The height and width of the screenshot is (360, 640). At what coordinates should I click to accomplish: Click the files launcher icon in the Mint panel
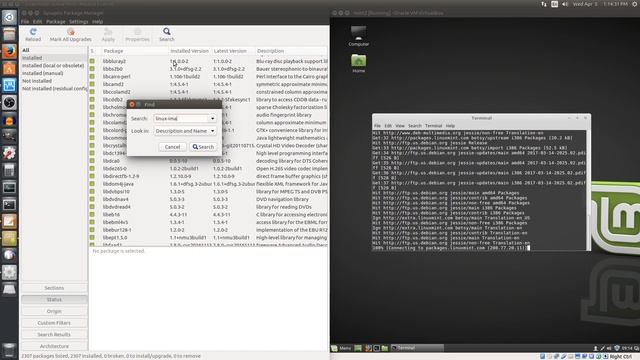384,348
